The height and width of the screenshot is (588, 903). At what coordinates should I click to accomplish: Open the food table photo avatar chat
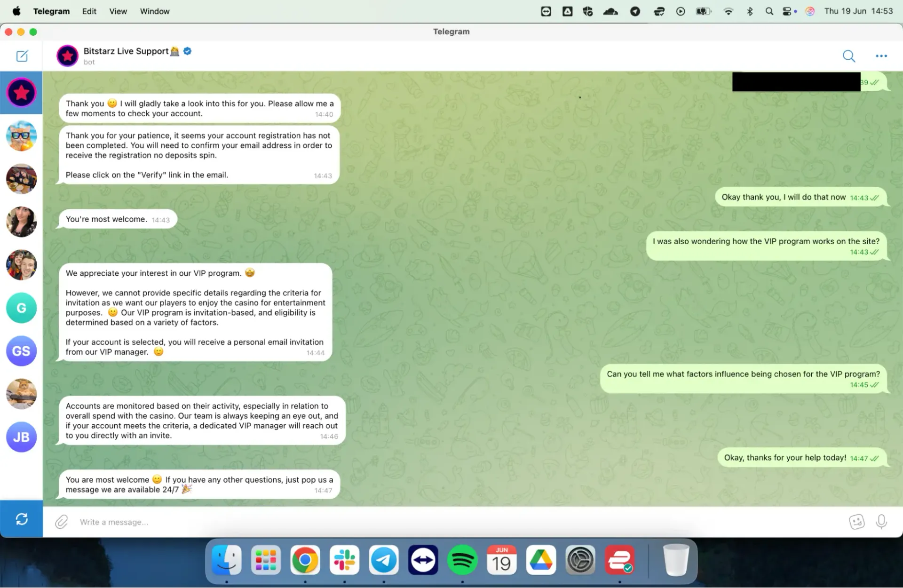pos(21,179)
